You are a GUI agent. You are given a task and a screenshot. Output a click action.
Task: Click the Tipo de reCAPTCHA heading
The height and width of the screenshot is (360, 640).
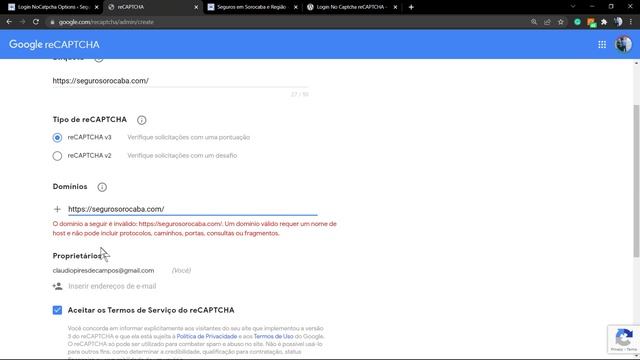click(x=90, y=120)
